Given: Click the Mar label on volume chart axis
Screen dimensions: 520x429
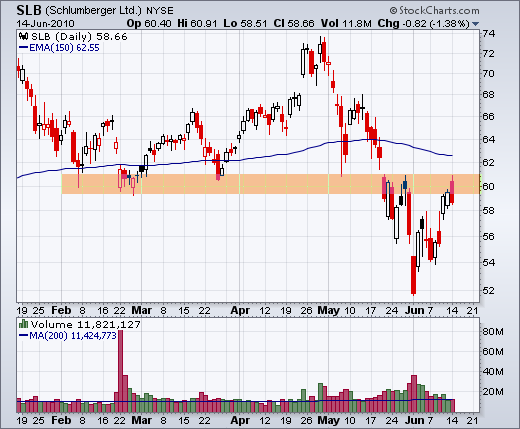Looking at the screenshot, I should [x=142, y=420].
